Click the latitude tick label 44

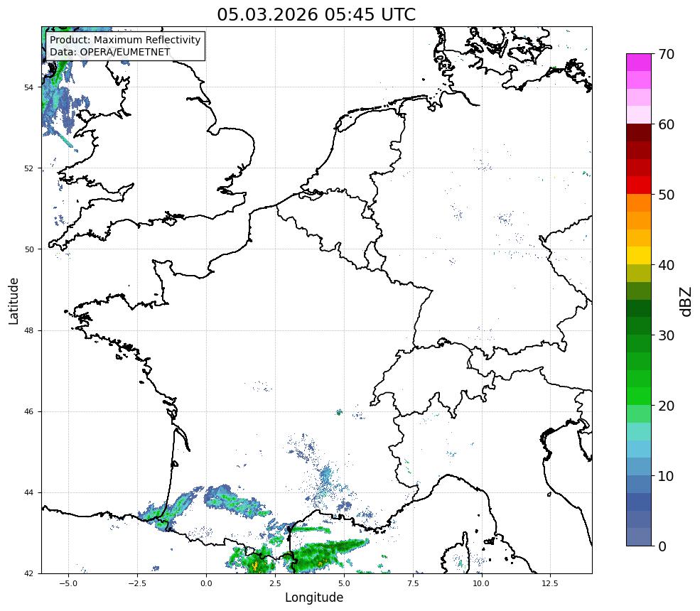(x=28, y=493)
